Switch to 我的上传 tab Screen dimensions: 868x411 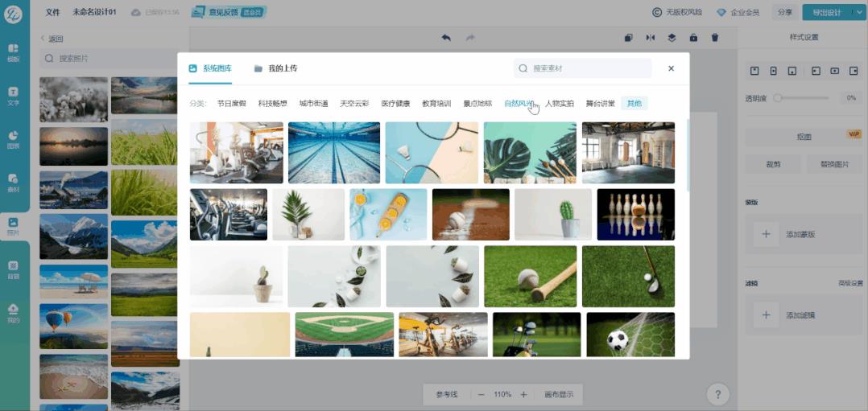click(x=276, y=69)
